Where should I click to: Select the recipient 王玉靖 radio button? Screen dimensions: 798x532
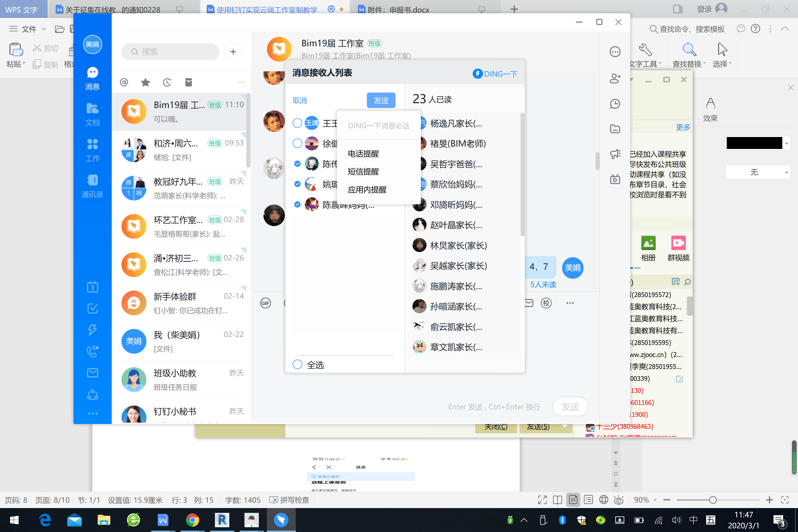click(x=297, y=123)
